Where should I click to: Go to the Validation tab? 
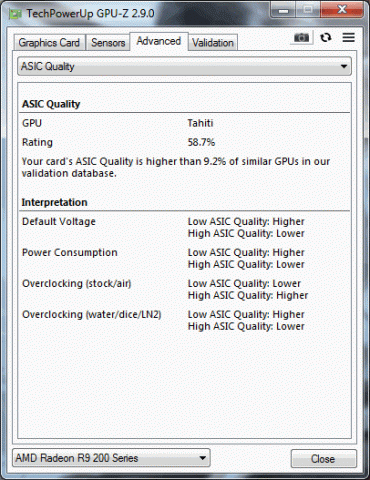pyautogui.click(x=213, y=43)
